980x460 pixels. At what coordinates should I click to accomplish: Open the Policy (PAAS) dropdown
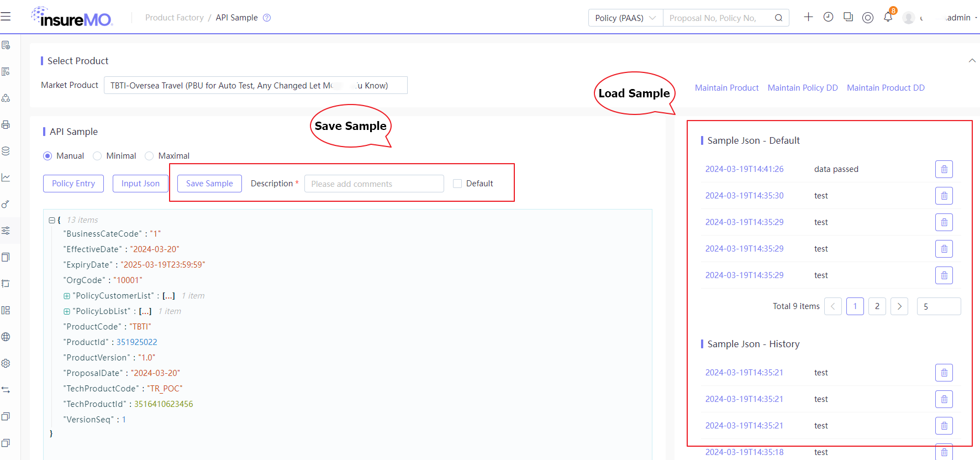[x=625, y=18]
